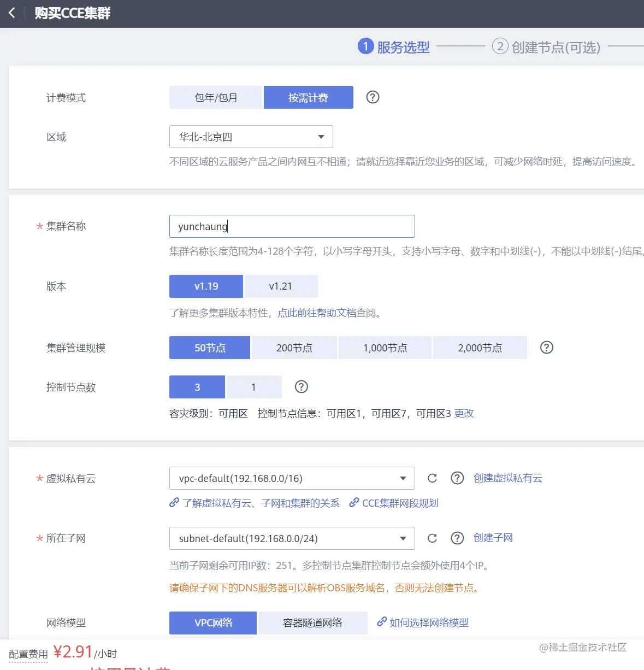The image size is (644, 670).
Task: Open help icon in the subnet row
Action: point(457,538)
